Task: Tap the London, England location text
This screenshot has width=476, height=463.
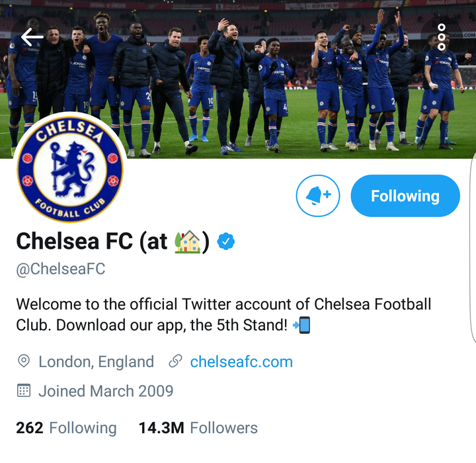Action: [96, 362]
